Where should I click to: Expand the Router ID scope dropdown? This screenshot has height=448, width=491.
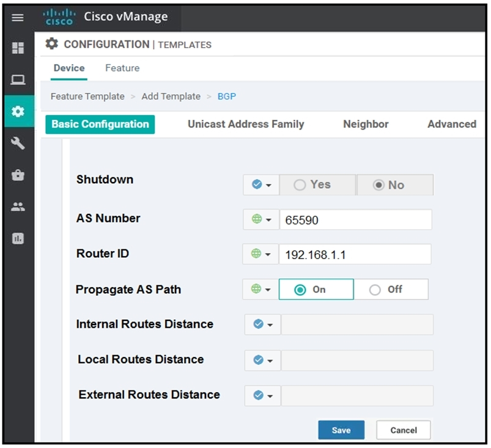click(260, 254)
